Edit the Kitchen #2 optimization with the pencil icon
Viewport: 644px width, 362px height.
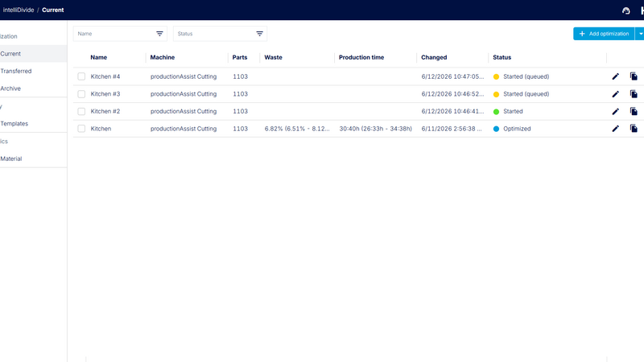click(x=615, y=111)
